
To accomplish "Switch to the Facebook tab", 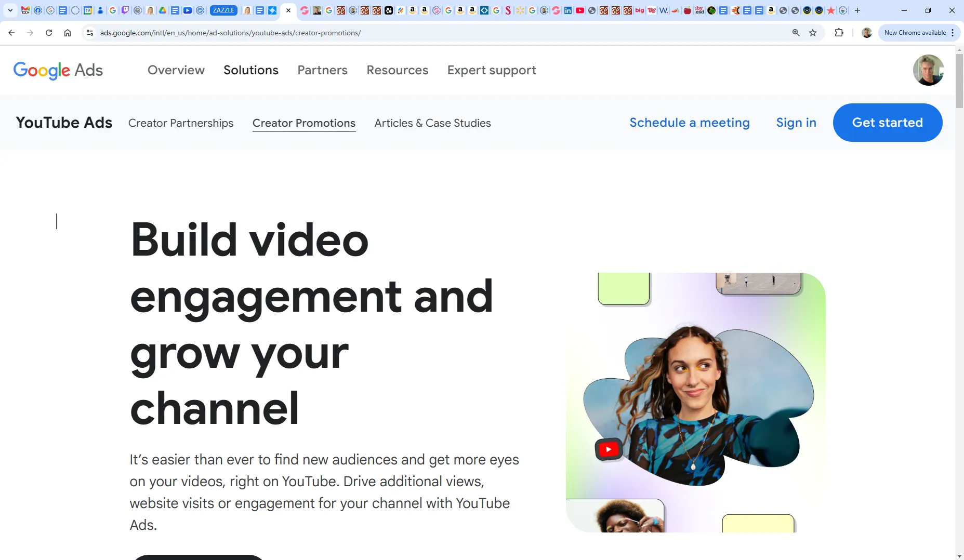I will 38,10.
